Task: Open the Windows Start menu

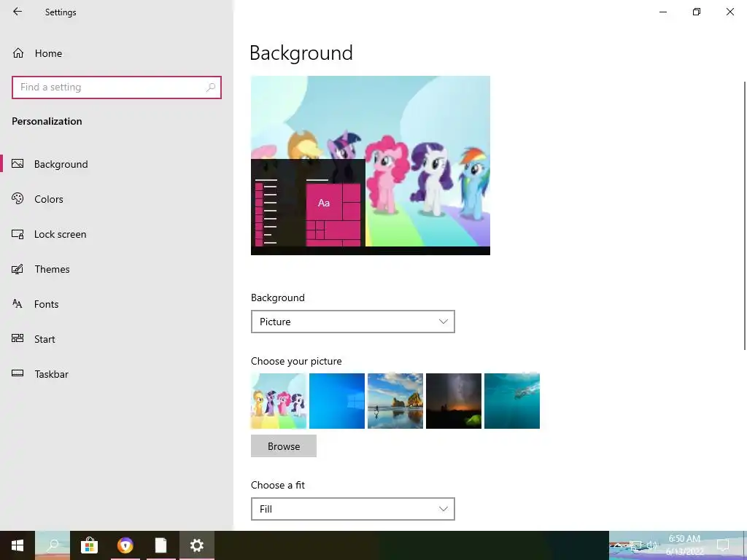Action: pos(18,545)
